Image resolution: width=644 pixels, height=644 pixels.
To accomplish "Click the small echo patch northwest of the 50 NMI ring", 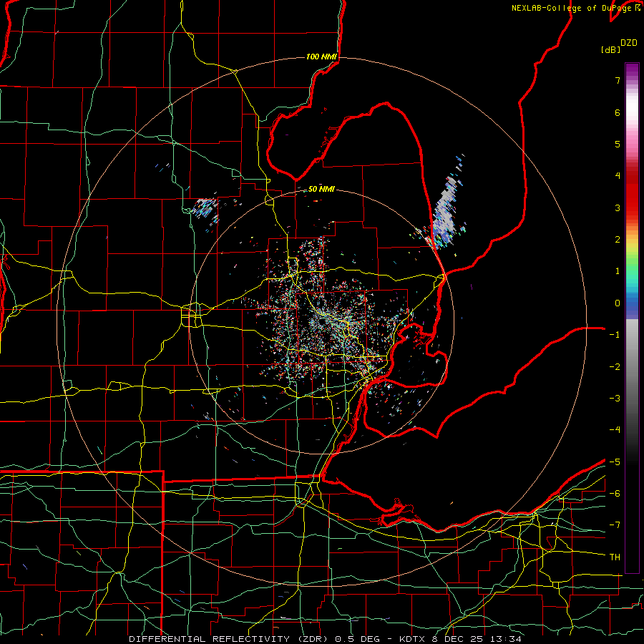I will (205, 208).
